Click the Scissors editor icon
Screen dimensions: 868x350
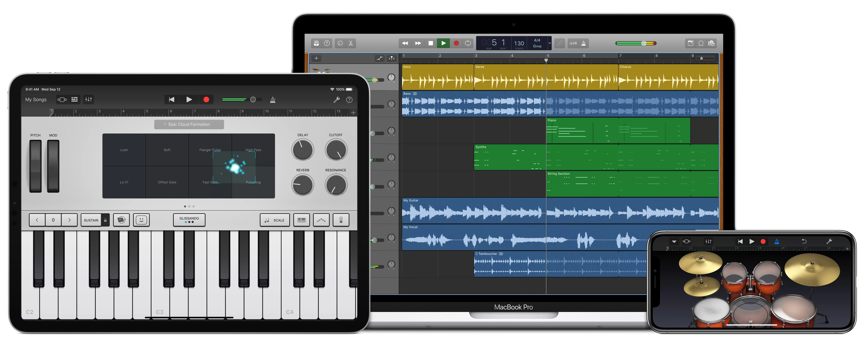pos(351,43)
